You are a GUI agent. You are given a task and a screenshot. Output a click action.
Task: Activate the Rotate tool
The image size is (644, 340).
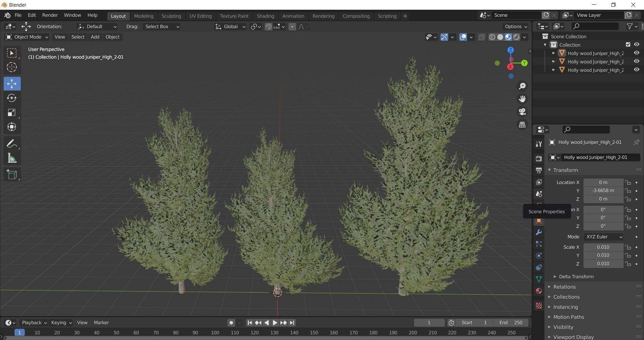pyautogui.click(x=12, y=98)
